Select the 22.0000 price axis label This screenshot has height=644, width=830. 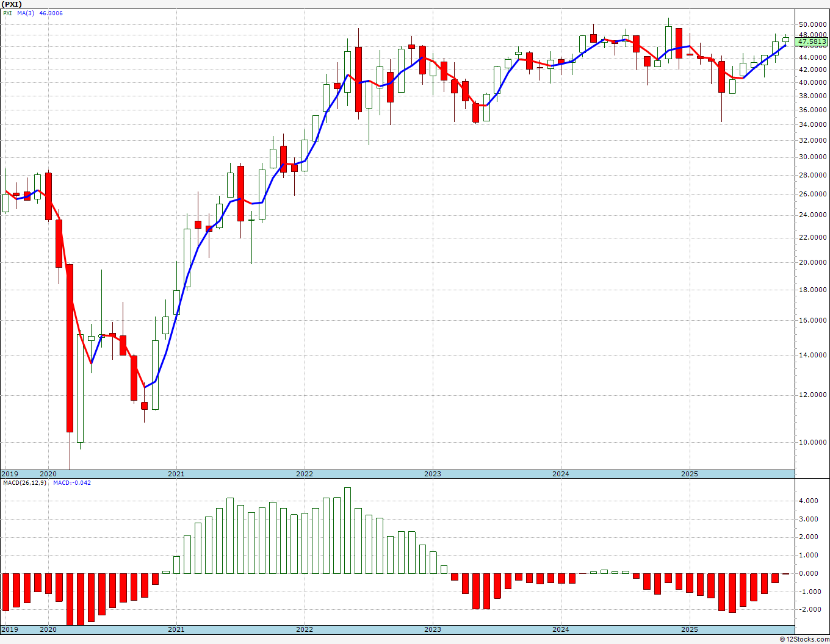(812, 237)
